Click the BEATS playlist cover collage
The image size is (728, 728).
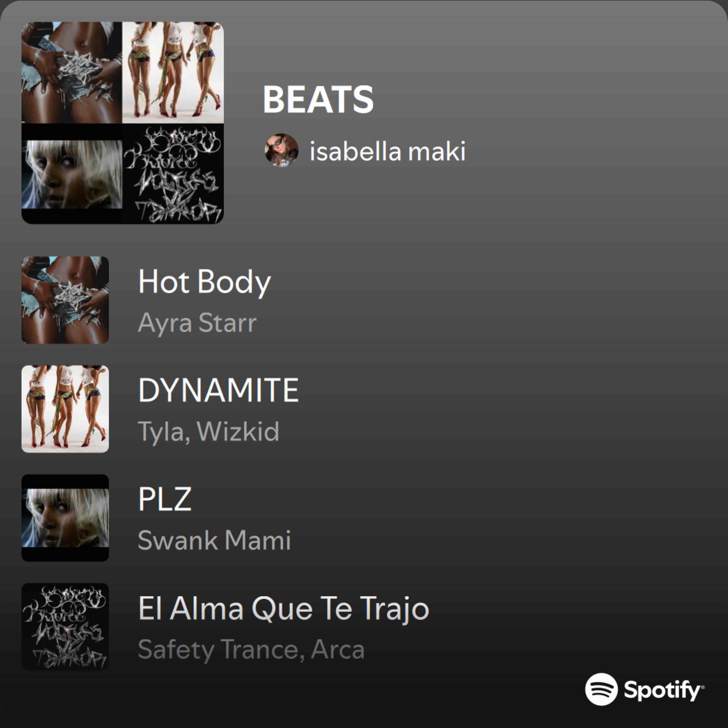(123, 123)
